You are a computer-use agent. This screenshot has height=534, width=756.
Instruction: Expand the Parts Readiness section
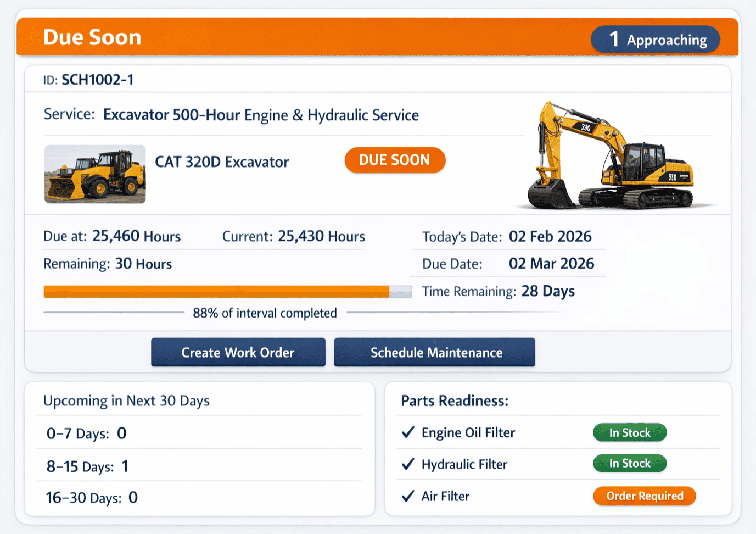pos(454,400)
